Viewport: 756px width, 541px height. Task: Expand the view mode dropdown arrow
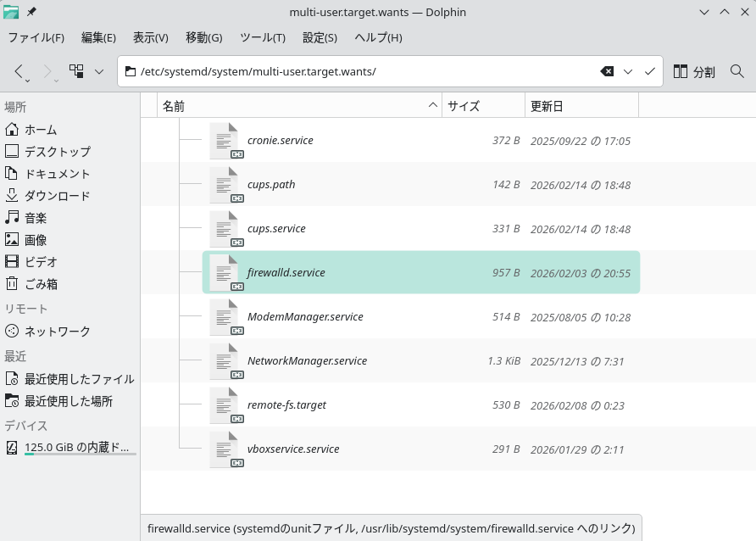tap(99, 71)
